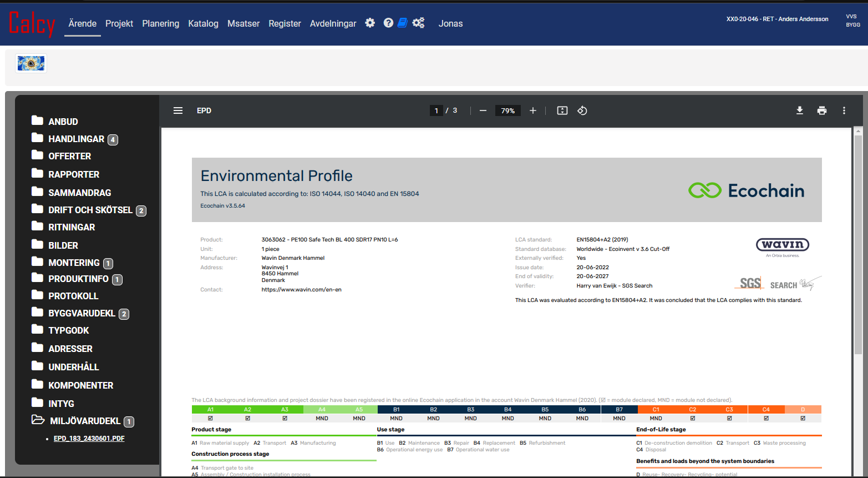Image resolution: width=868 pixels, height=478 pixels.
Task: Toggle the PDF sidebar hamburger menu
Action: coord(178,110)
